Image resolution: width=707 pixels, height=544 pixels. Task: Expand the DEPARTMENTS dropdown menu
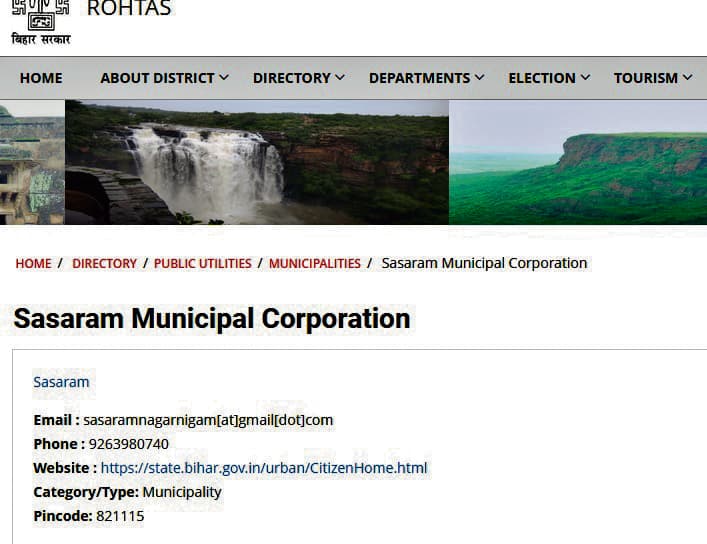tap(419, 78)
